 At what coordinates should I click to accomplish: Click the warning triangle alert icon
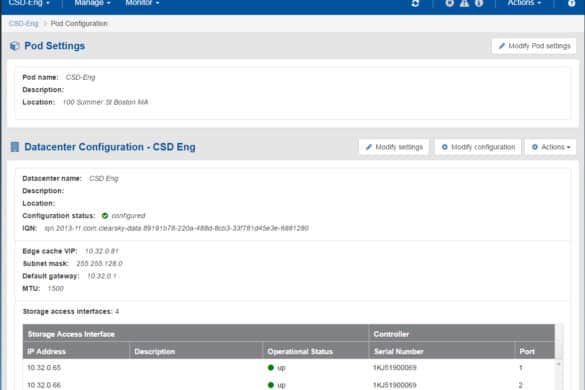[x=464, y=3]
